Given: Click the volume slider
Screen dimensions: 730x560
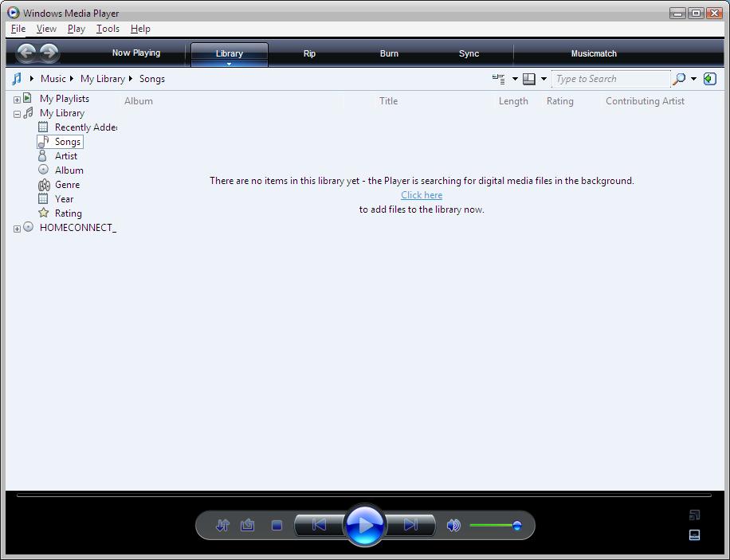Looking at the screenshot, I should (496, 526).
